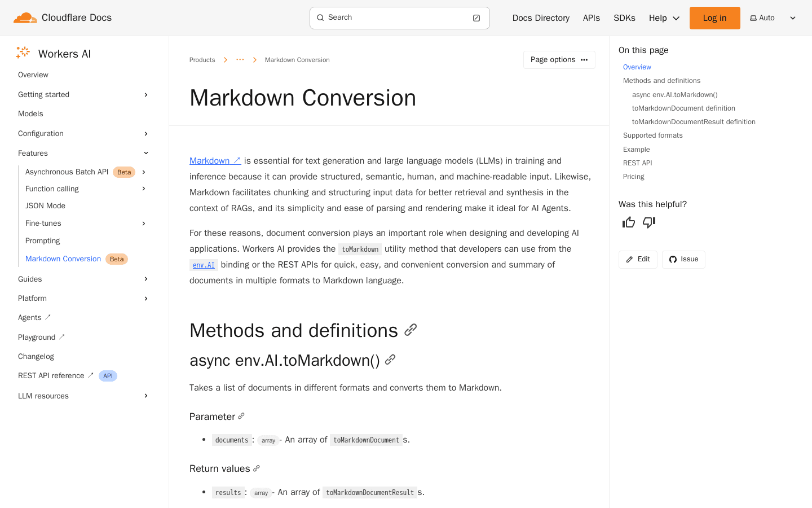Click the Cloudflare logo in the header

pos(25,17)
